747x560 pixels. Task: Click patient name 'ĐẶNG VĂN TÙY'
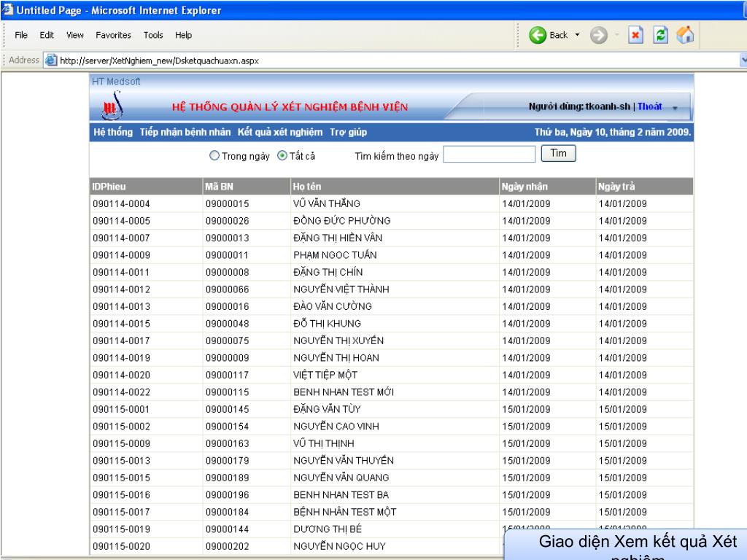point(327,409)
